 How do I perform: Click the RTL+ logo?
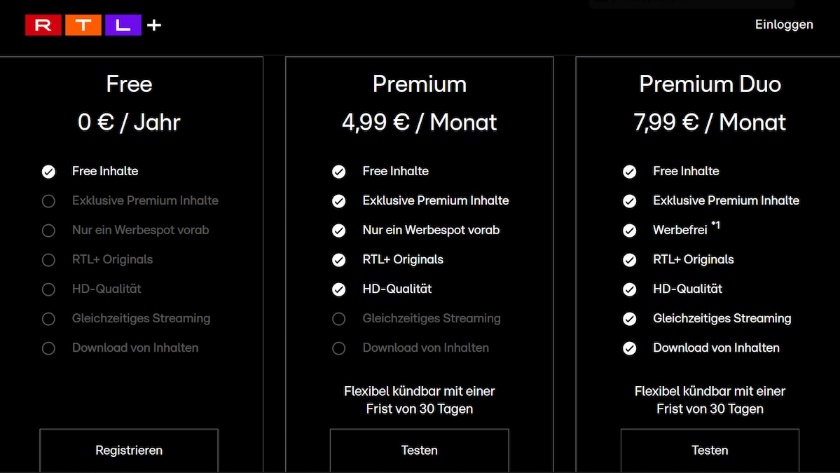click(92, 25)
